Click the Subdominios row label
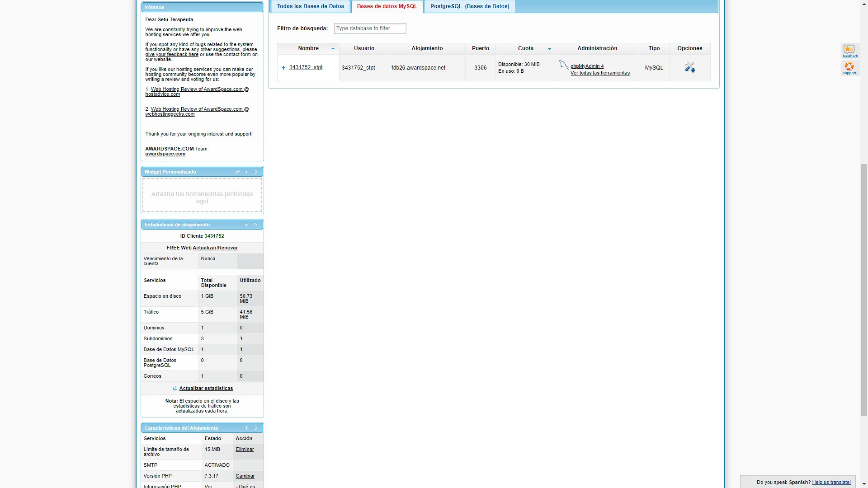Viewport: 868px width, 488px height. [x=158, y=338]
